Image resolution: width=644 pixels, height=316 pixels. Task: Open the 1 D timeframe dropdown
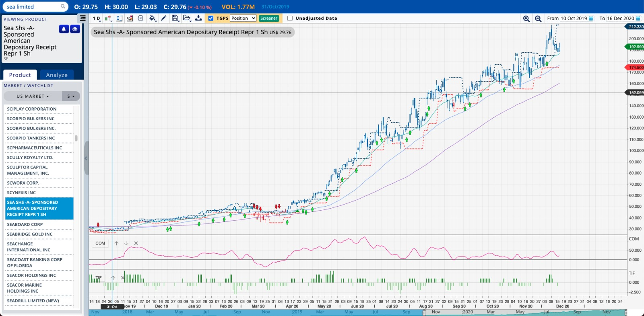97,18
